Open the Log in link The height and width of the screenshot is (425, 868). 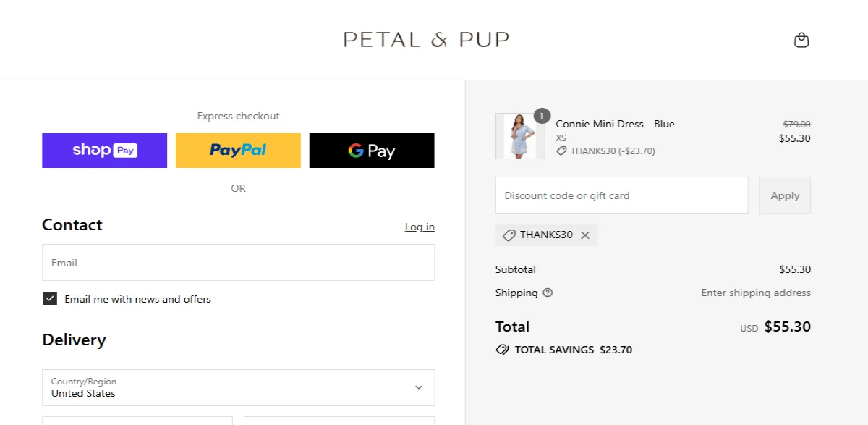[x=420, y=227]
